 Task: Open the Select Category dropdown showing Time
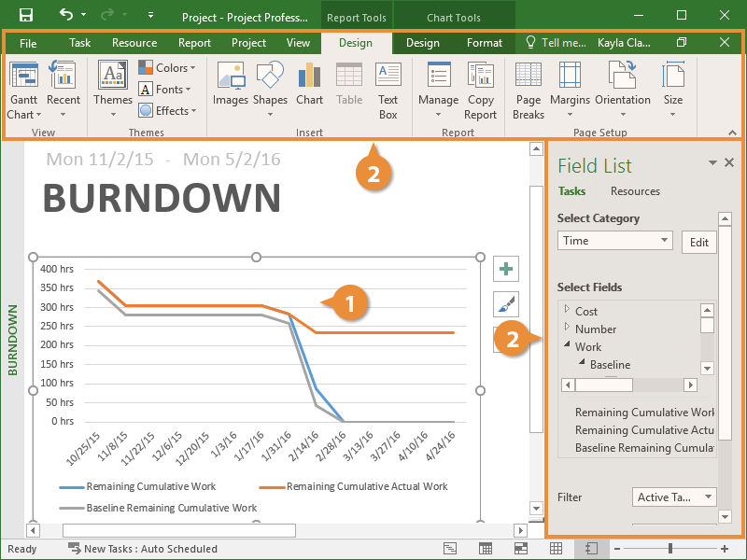click(x=614, y=241)
